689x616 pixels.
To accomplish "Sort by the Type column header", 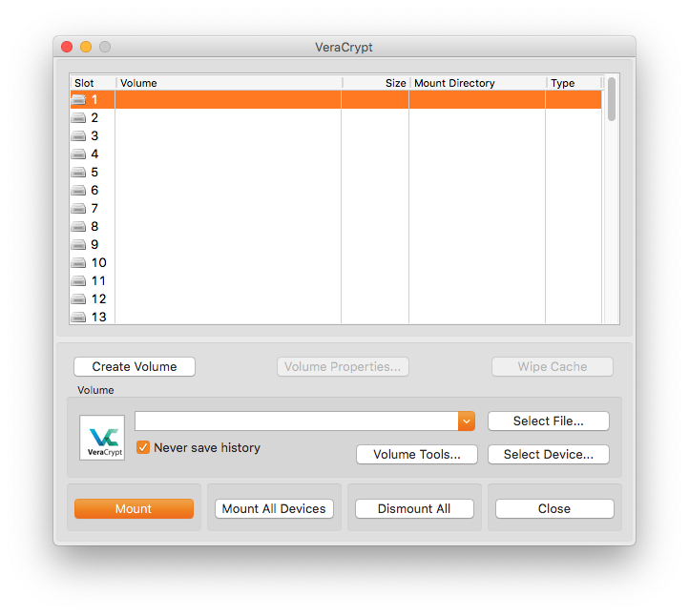I will (574, 83).
